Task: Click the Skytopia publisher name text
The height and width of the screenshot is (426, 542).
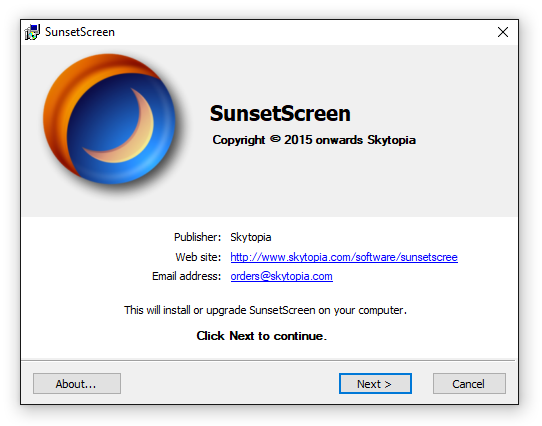Action: (251, 237)
